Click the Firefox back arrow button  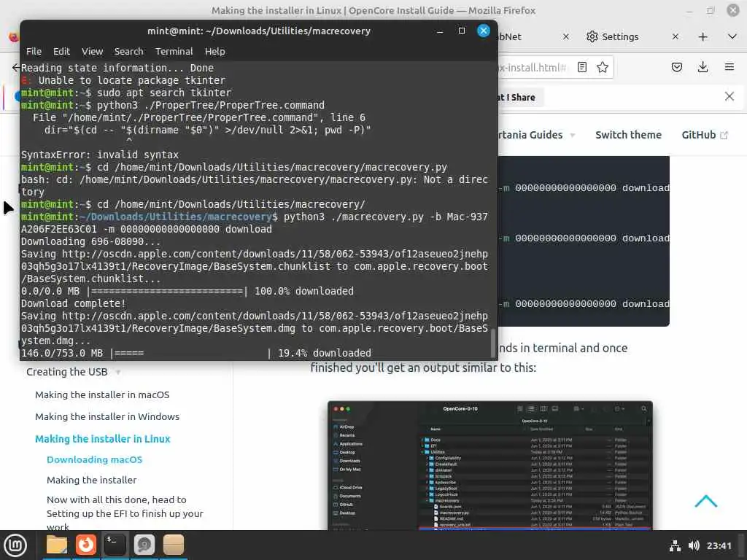[x=16, y=67]
